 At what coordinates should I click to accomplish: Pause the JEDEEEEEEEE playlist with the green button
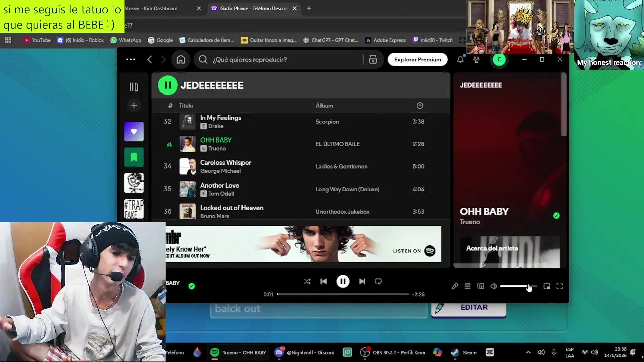coord(168,85)
